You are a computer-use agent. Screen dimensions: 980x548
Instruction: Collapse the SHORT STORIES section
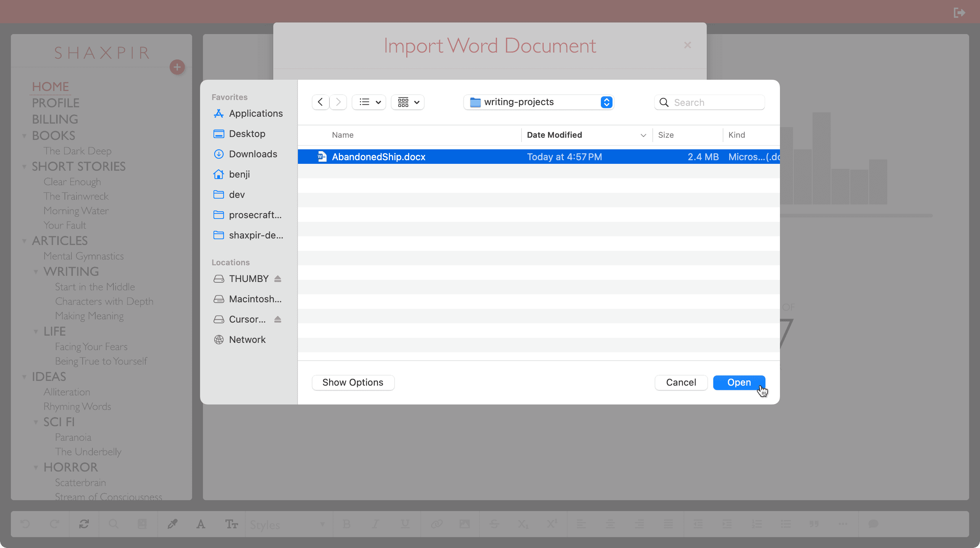coord(24,167)
